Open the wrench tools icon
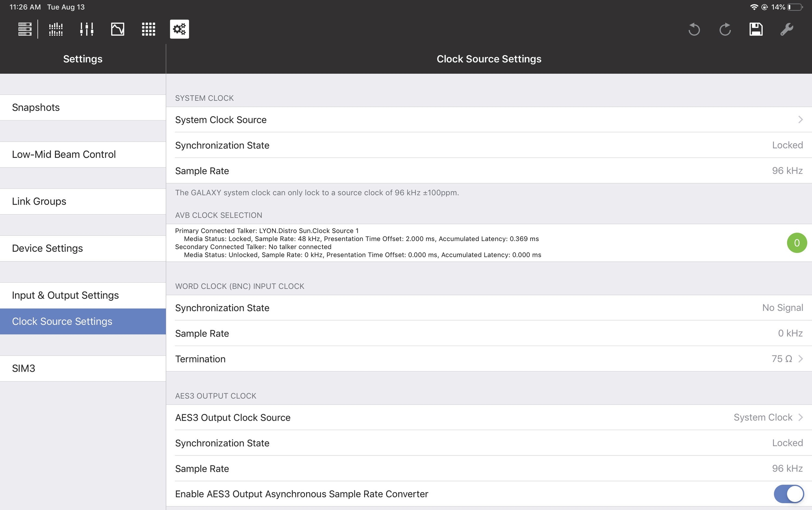 tap(786, 29)
